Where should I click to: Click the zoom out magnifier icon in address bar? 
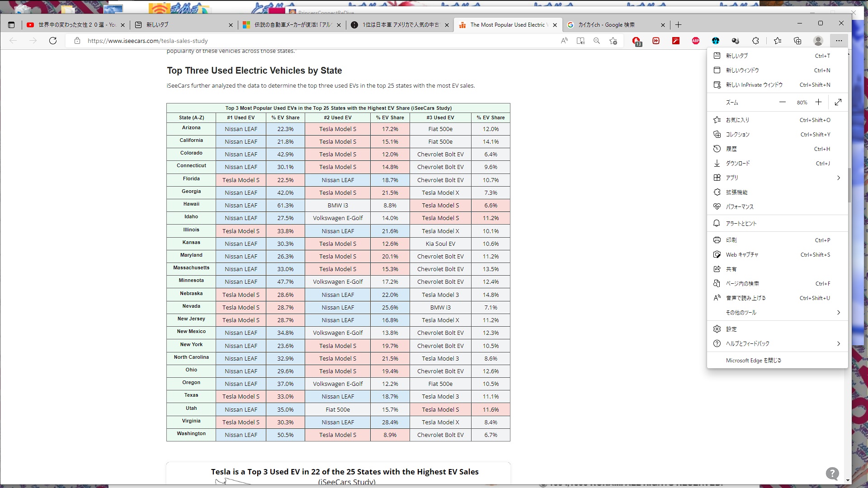[597, 41]
